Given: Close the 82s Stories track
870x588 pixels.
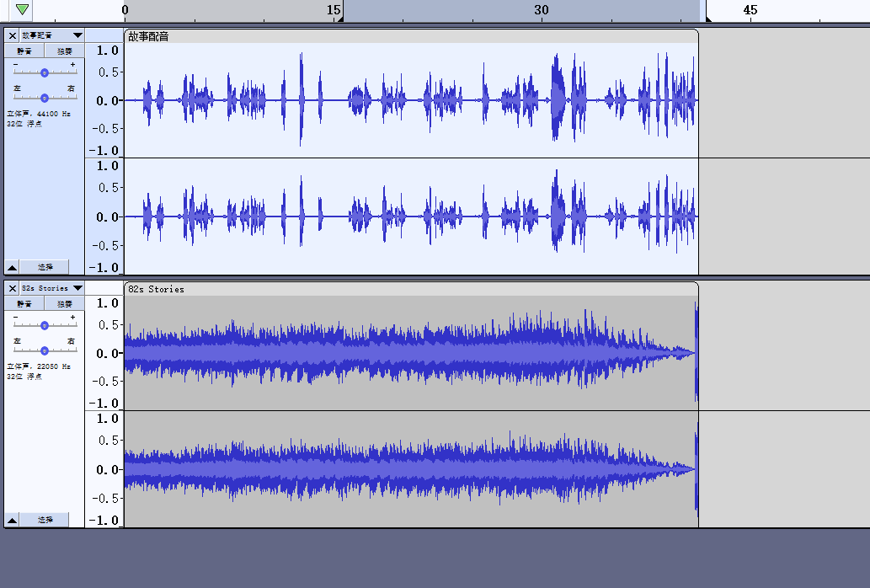Looking at the screenshot, I should tap(12, 288).
